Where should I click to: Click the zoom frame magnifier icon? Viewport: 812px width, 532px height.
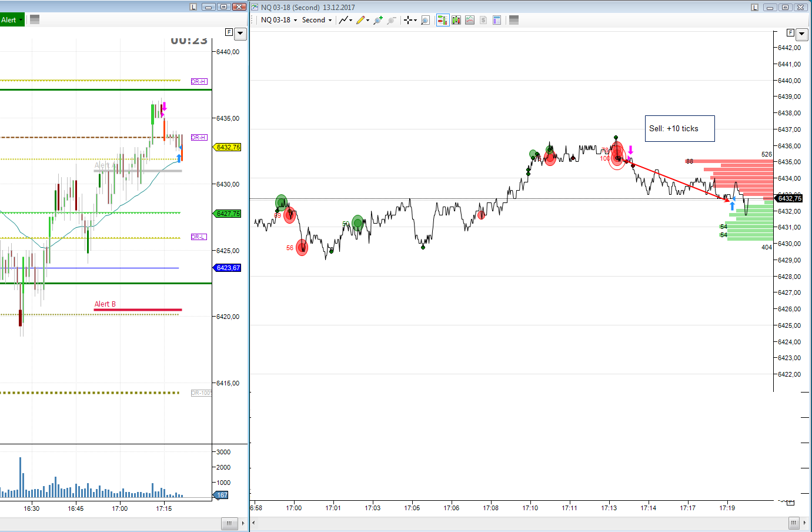pos(426,20)
